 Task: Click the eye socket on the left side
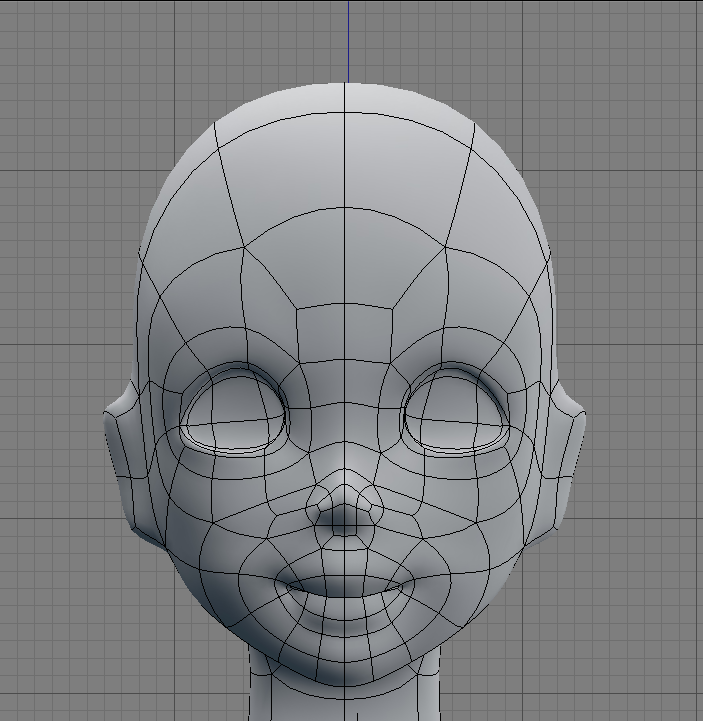point(233,412)
